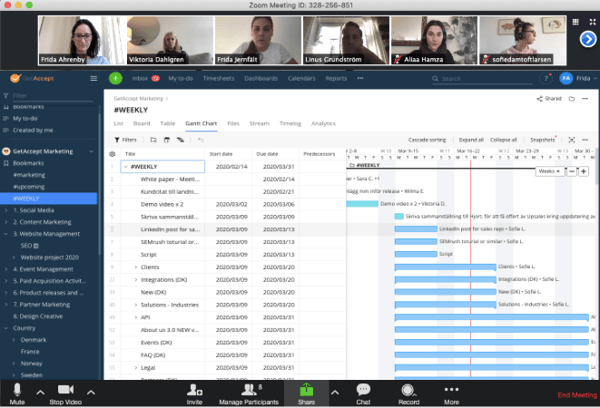Click the Search field
This screenshot has height=408, width=600.
pos(482,79)
